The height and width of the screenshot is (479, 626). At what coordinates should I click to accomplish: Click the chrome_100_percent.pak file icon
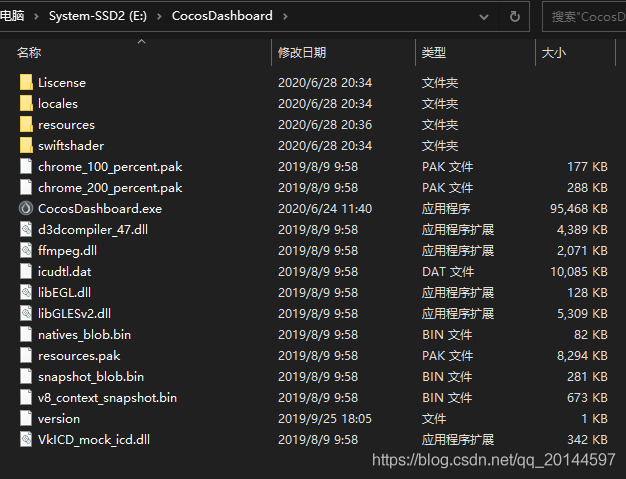click(x=26, y=166)
